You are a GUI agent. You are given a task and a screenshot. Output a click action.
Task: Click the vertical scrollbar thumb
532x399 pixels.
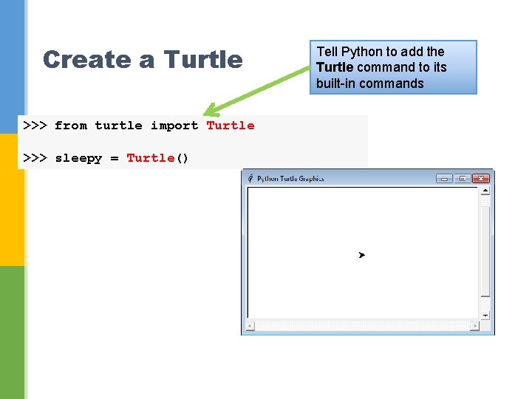point(485,251)
